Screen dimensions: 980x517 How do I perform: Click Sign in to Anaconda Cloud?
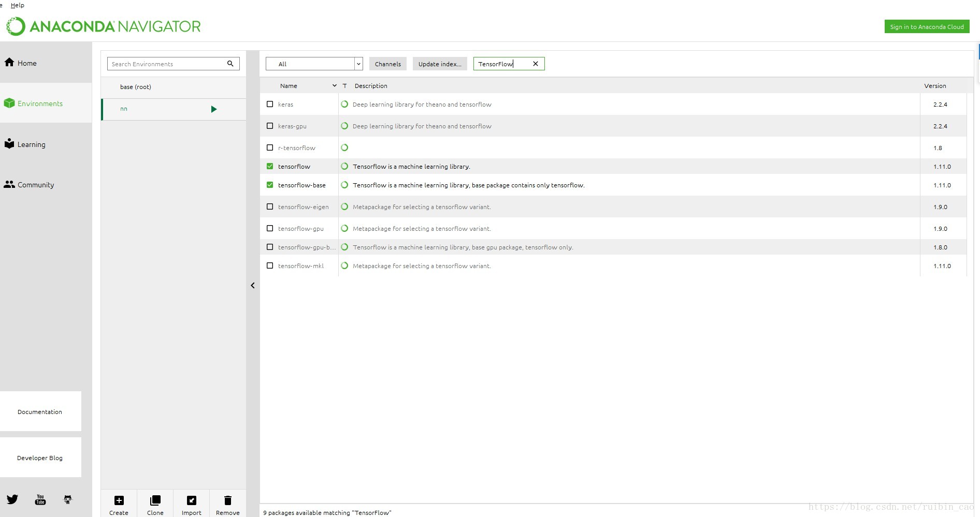tap(927, 26)
